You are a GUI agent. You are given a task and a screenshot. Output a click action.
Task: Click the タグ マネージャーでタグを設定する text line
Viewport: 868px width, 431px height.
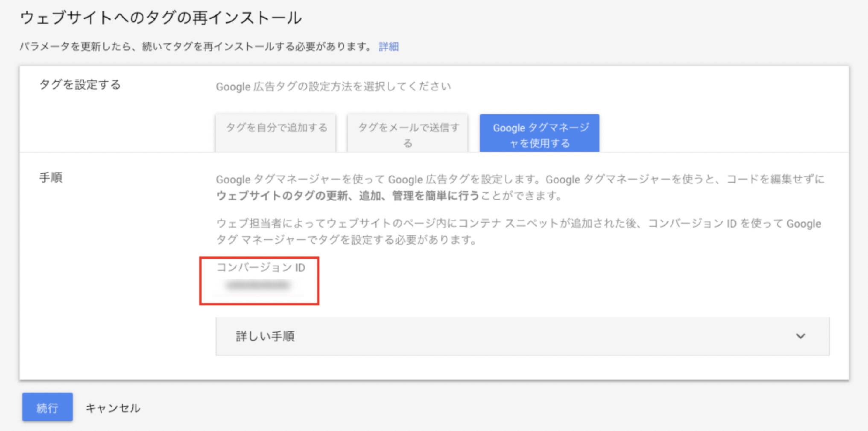tap(346, 240)
